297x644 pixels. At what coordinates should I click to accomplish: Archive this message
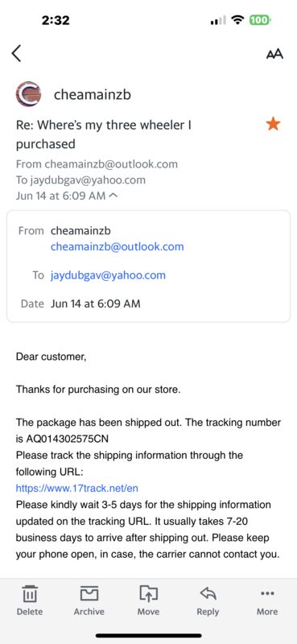89,600
